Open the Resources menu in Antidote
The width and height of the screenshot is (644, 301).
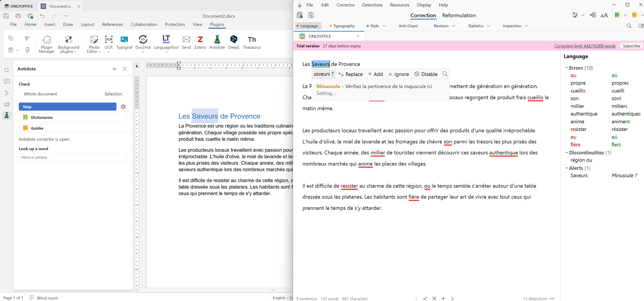click(x=399, y=5)
